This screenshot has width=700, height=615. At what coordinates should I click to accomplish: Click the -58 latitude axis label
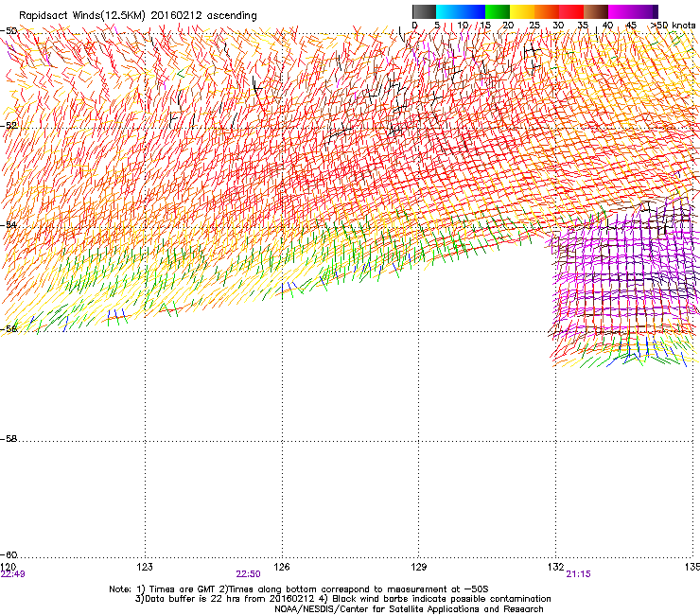9,439
